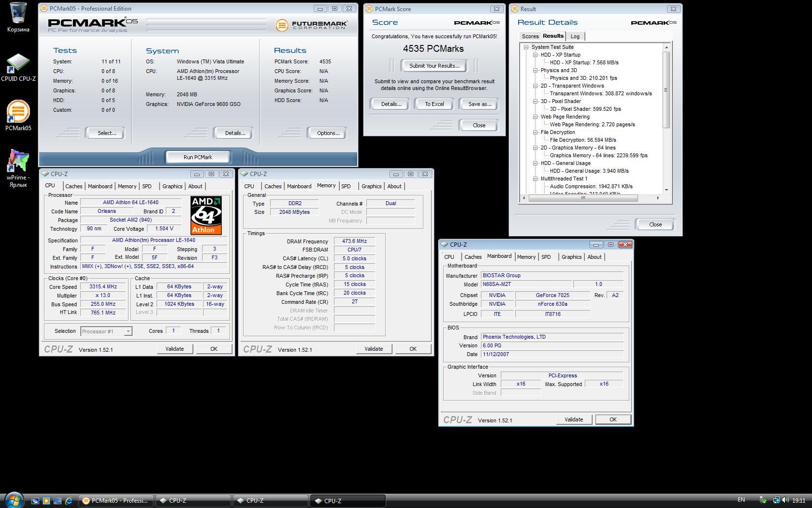
Task: Open CPU tab in the CPU-Z Memory window
Action: tap(249, 186)
